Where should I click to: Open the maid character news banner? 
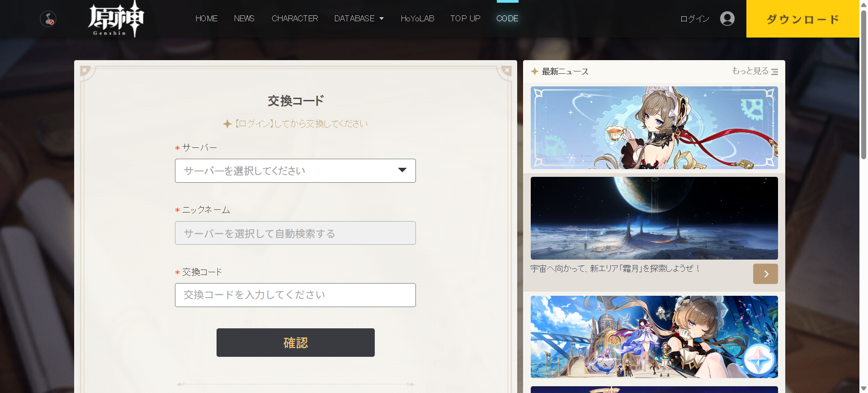(x=654, y=128)
